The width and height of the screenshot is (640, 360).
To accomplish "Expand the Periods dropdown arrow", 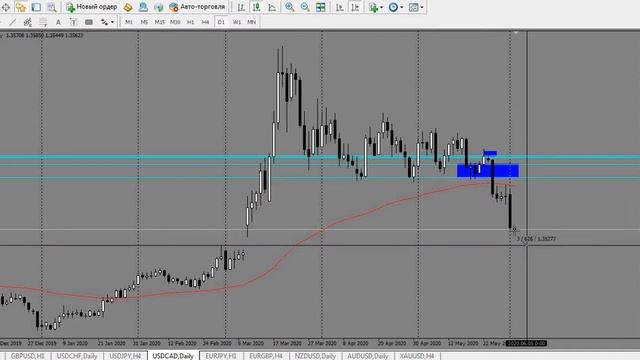I will (x=402, y=7).
